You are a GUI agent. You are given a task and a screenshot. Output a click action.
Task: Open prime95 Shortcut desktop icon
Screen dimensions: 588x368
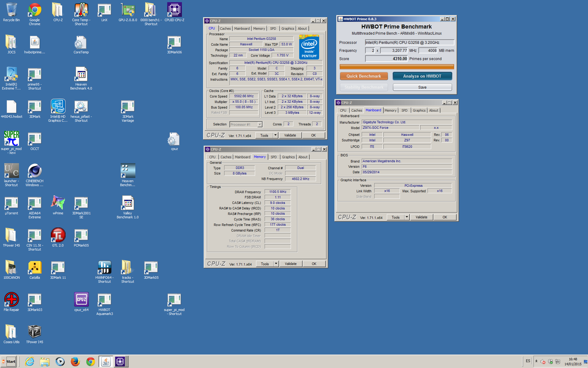35,78
